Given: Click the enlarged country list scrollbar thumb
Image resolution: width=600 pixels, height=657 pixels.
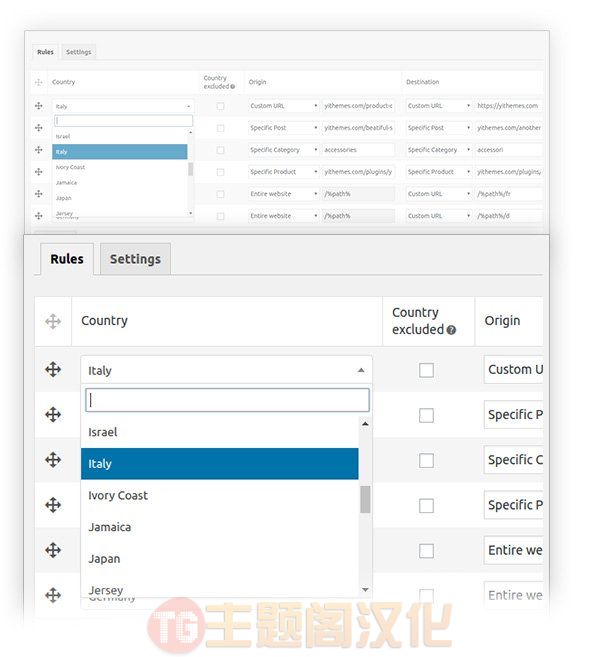Looking at the screenshot, I should coord(365,499).
